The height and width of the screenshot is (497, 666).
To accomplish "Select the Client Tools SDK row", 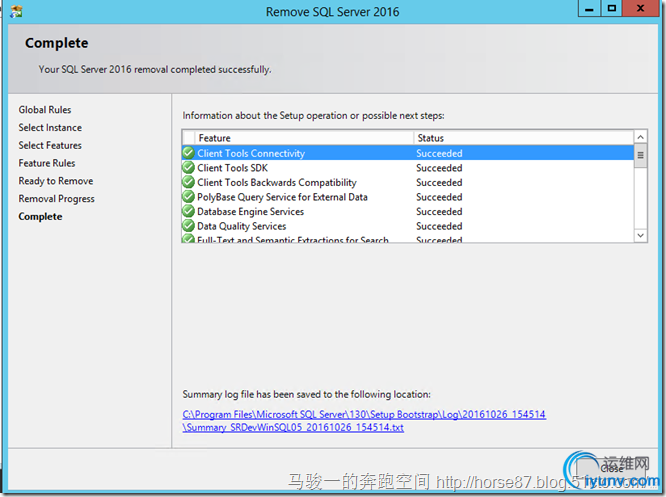I will [408, 168].
